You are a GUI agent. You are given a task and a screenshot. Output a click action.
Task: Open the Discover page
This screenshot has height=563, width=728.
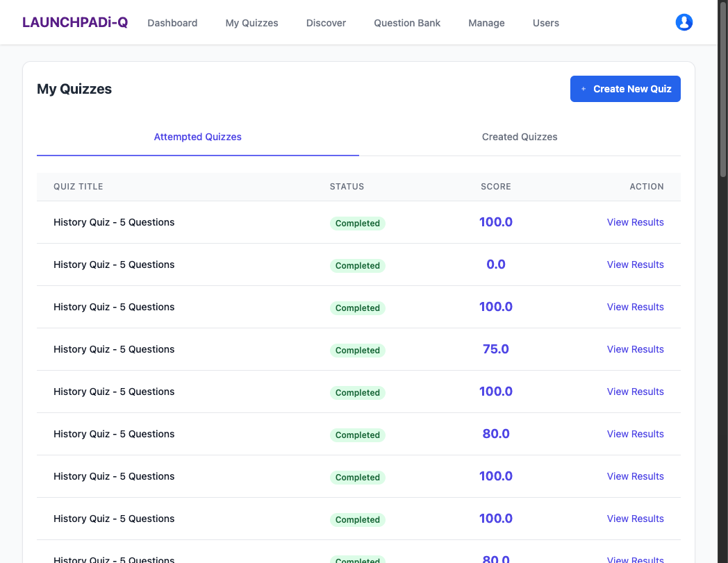[326, 23]
